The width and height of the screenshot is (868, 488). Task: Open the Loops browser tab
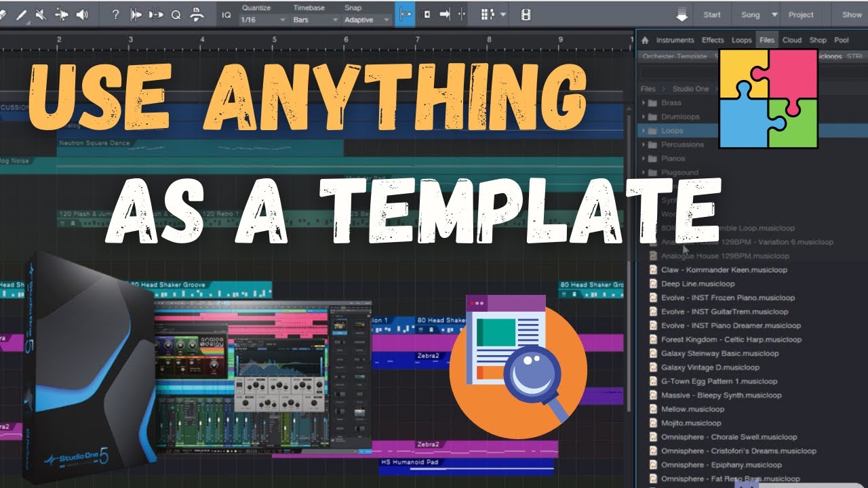tap(741, 40)
